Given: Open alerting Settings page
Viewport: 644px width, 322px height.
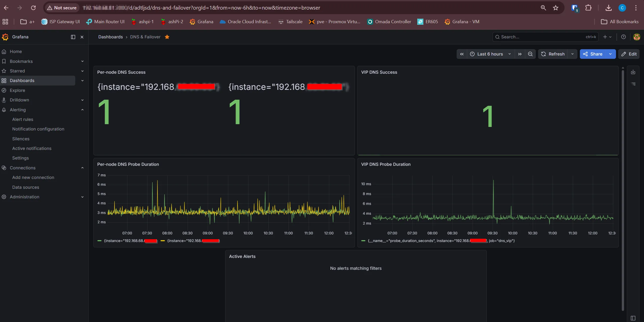Looking at the screenshot, I should tap(20, 158).
